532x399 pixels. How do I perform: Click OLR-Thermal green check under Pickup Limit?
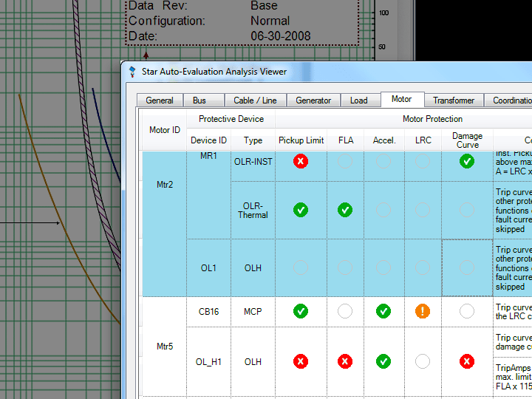click(301, 210)
